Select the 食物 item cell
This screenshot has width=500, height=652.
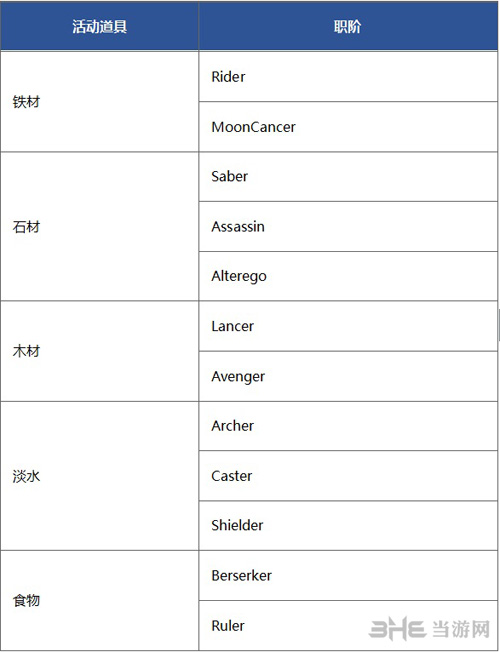pos(99,600)
